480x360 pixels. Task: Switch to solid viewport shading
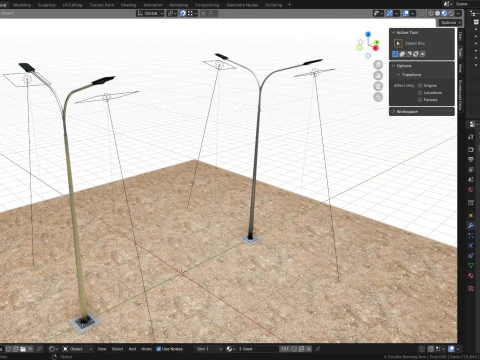(437, 13)
